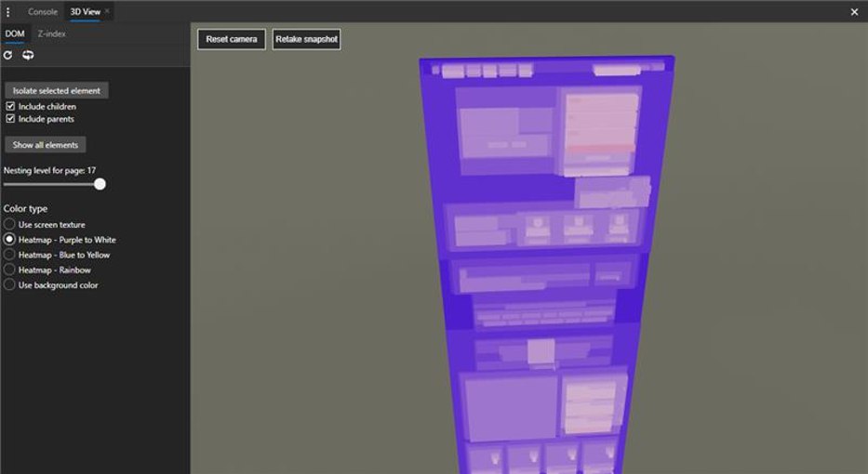Open the Z-index tab
868x474 pixels.
(x=51, y=33)
